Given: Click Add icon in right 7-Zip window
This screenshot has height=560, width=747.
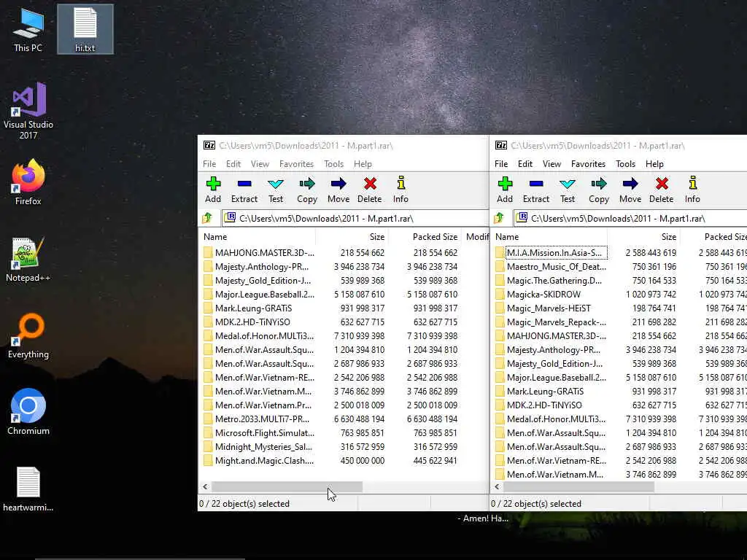Looking at the screenshot, I should tap(505, 184).
